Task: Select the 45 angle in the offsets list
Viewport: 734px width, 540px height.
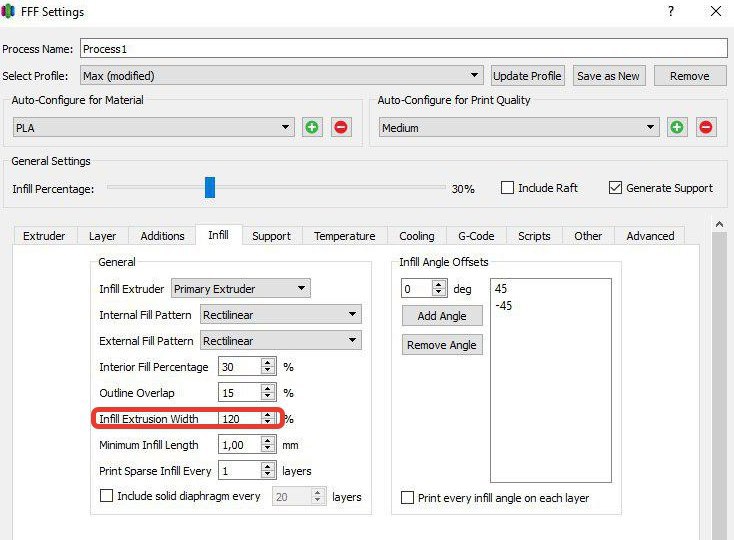Action: 501,288
